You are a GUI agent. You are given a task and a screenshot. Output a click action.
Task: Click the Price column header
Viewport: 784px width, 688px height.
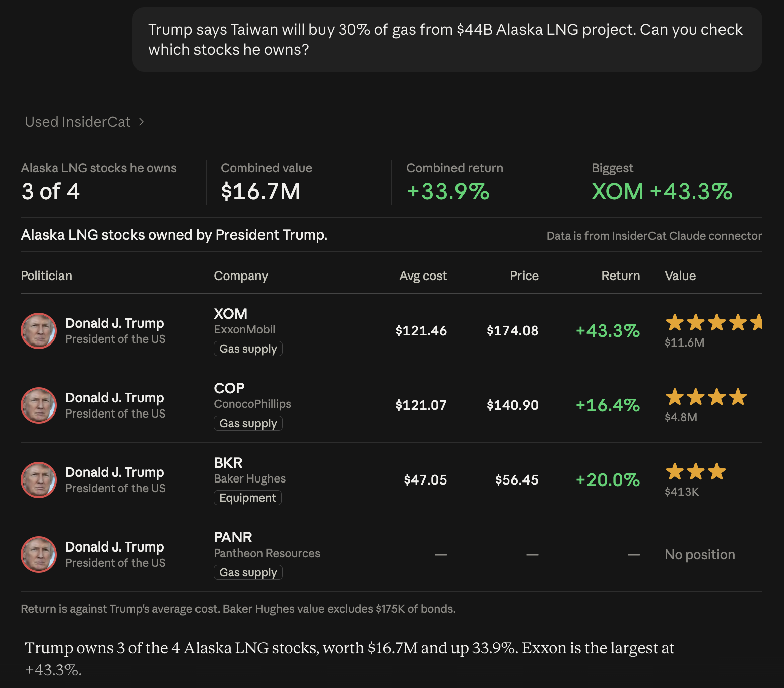tap(524, 276)
